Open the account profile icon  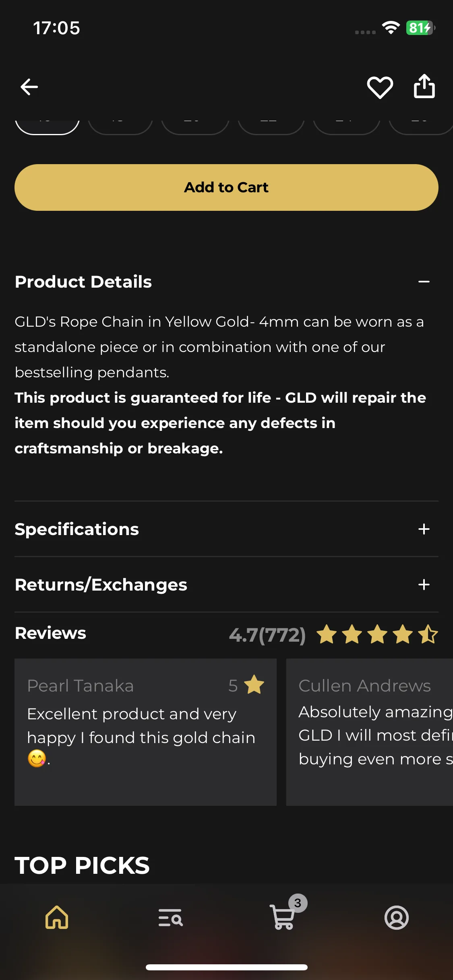point(396,917)
